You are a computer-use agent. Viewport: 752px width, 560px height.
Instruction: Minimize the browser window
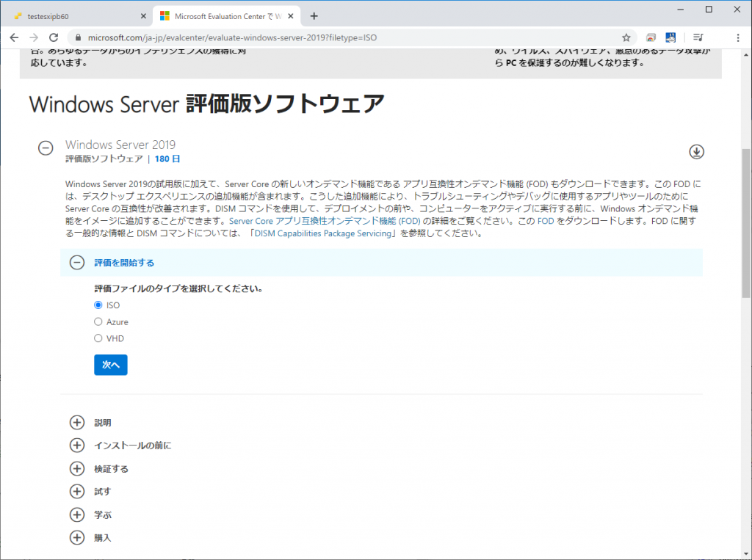681,9
